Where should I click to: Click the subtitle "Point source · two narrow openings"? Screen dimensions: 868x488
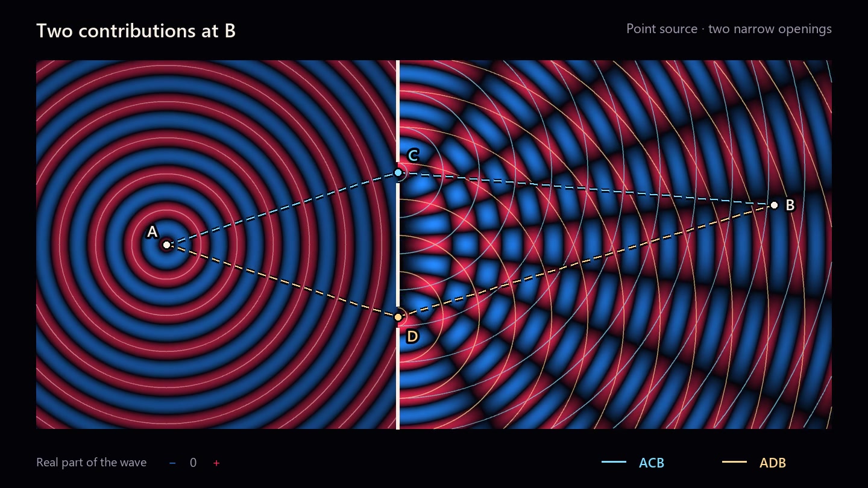tap(729, 29)
